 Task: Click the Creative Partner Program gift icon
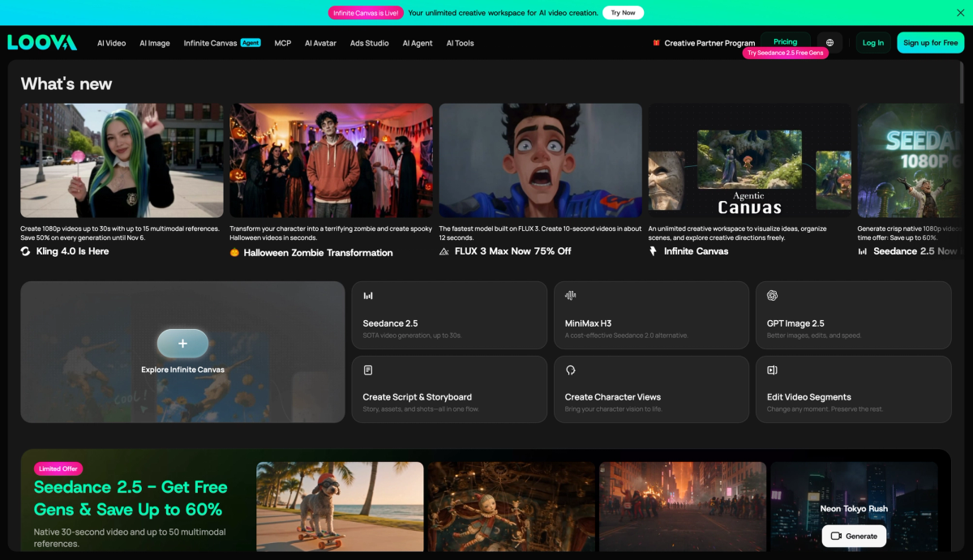tap(657, 43)
